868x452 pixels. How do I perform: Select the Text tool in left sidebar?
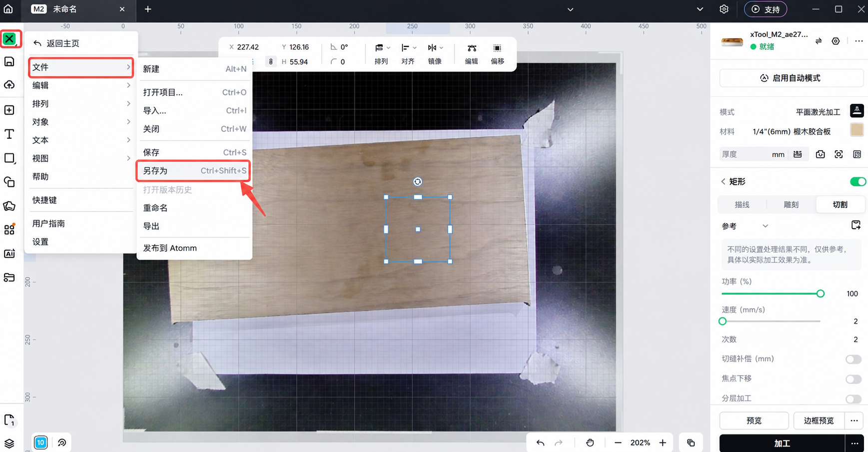tap(9, 134)
